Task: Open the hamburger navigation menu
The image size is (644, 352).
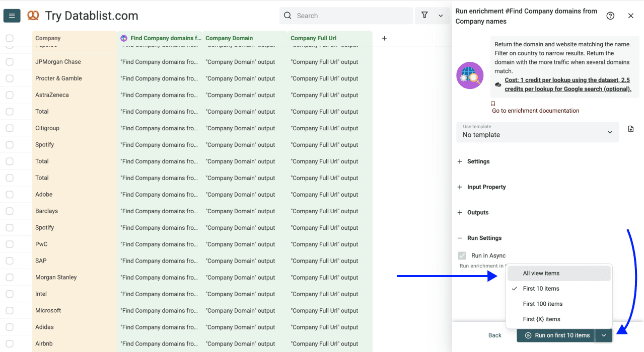Action: [12, 15]
